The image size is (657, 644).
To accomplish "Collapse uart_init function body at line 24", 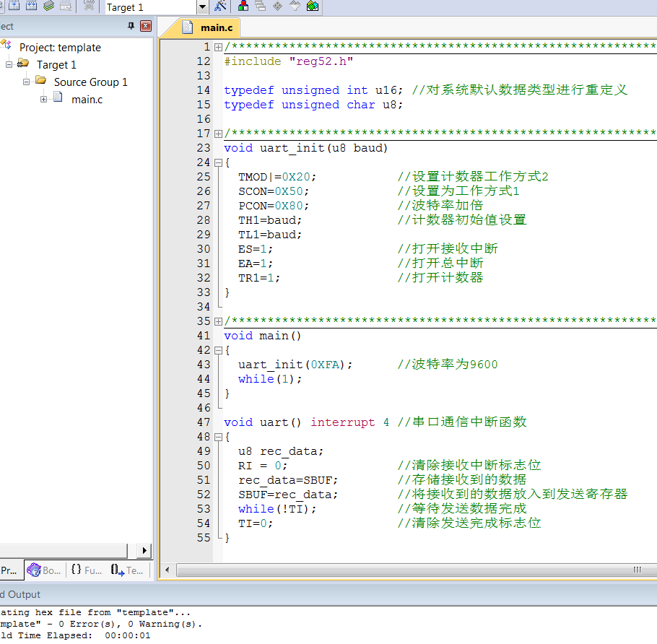I will pyautogui.click(x=218, y=163).
